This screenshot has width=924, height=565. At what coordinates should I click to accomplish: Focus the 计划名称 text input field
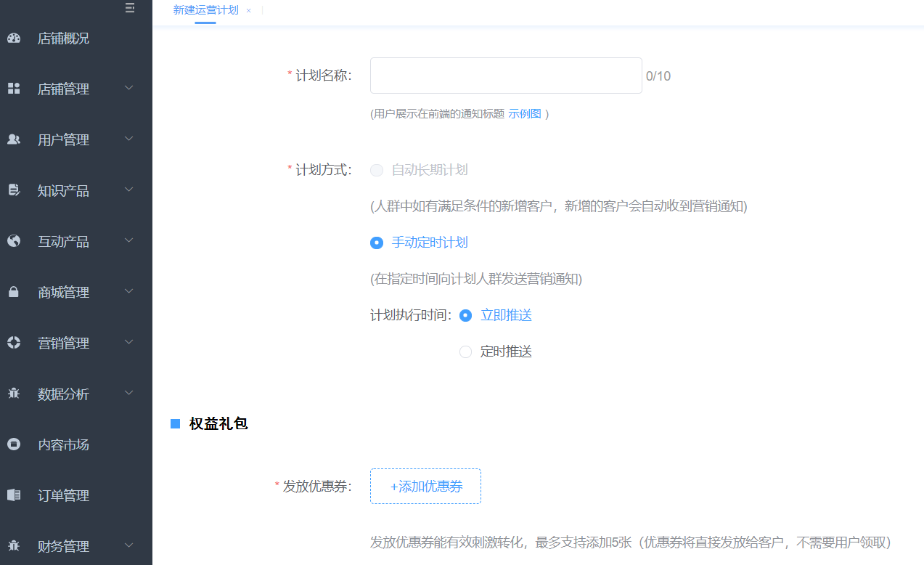(x=506, y=76)
